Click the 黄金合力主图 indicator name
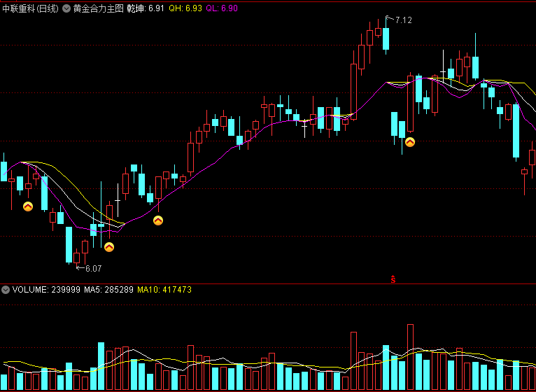536x392 pixels. [98, 8]
